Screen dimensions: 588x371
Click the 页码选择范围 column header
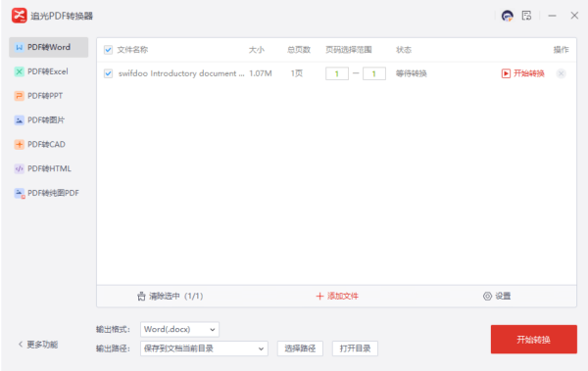[x=348, y=50]
